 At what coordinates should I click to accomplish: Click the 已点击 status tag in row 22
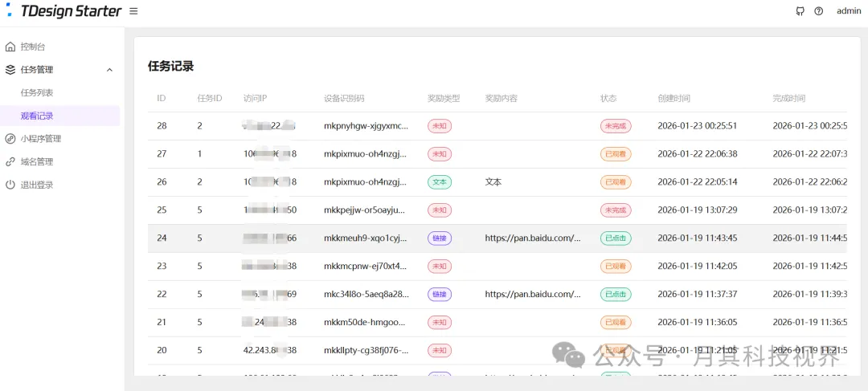click(x=616, y=294)
